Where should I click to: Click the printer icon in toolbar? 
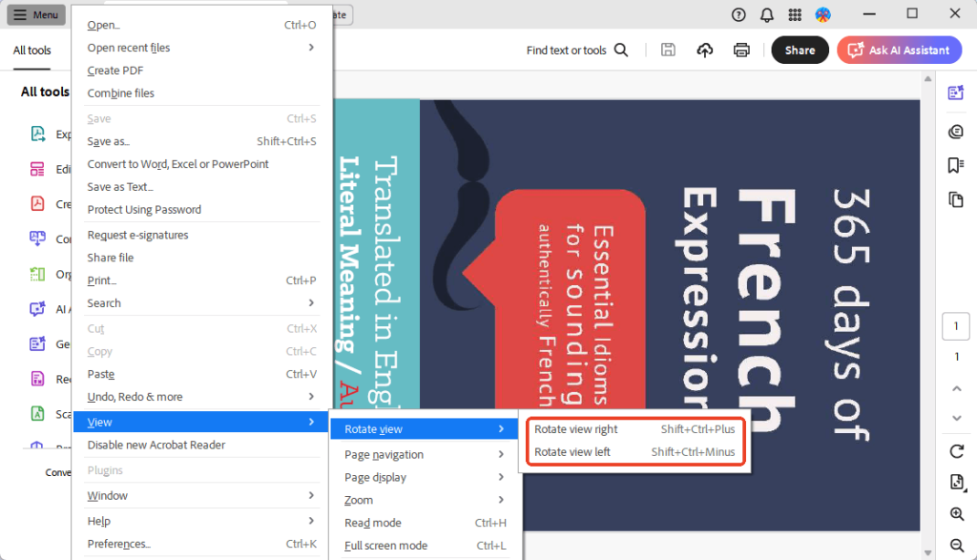click(741, 51)
